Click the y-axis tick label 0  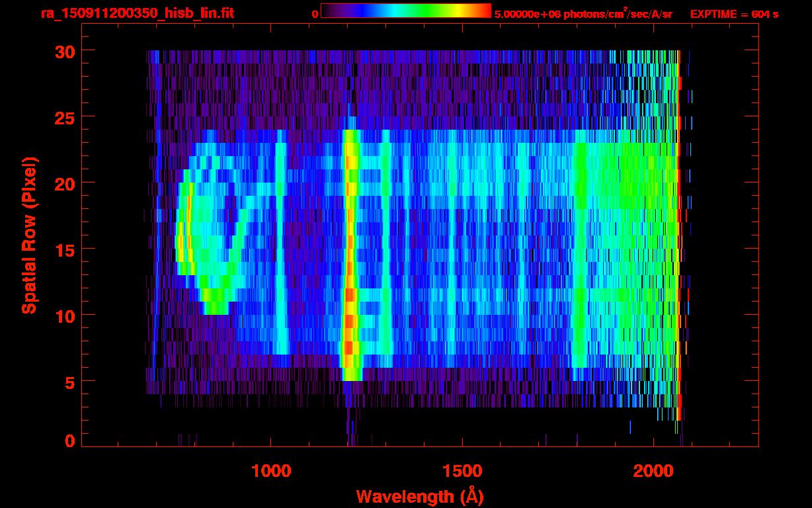pyautogui.click(x=69, y=441)
